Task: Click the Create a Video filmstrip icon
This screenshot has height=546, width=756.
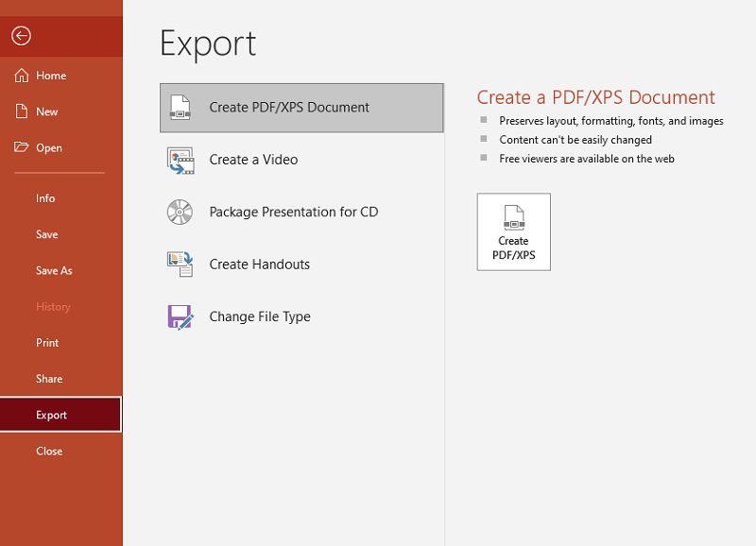Action: (180, 161)
